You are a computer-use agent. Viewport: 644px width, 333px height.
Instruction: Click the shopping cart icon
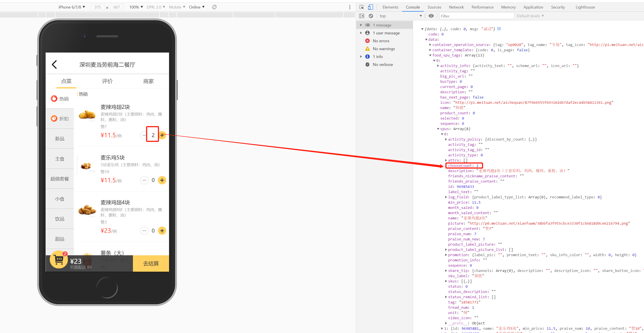click(59, 260)
